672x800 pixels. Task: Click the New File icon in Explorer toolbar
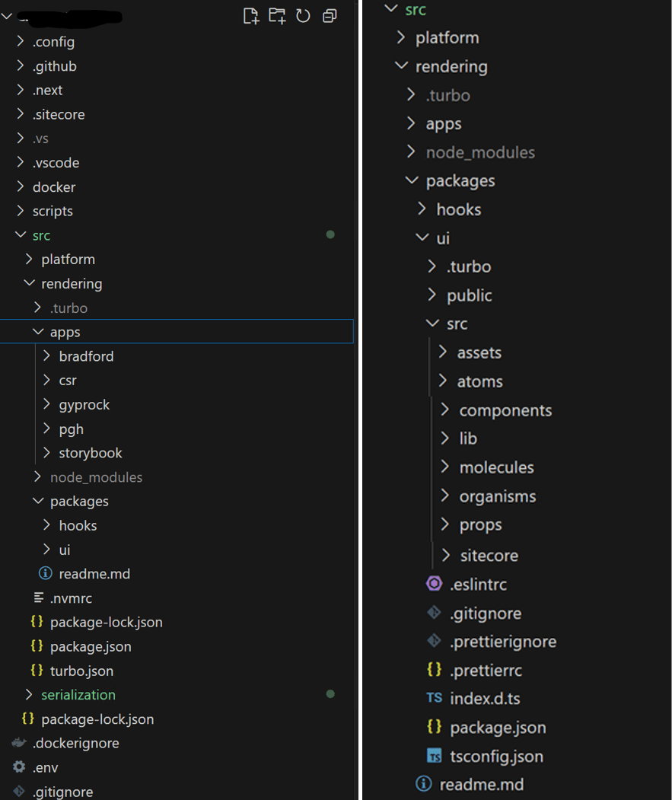(251, 15)
